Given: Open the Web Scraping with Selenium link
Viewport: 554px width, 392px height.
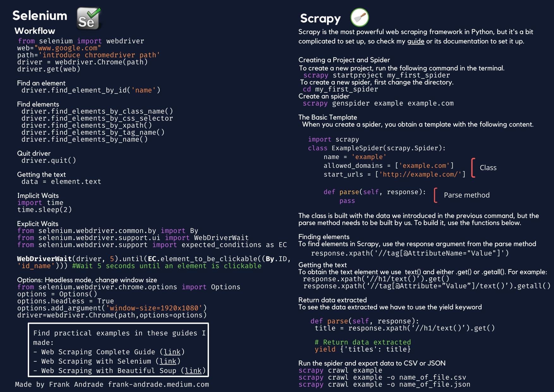Looking at the screenshot, I should (x=168, y=361).
